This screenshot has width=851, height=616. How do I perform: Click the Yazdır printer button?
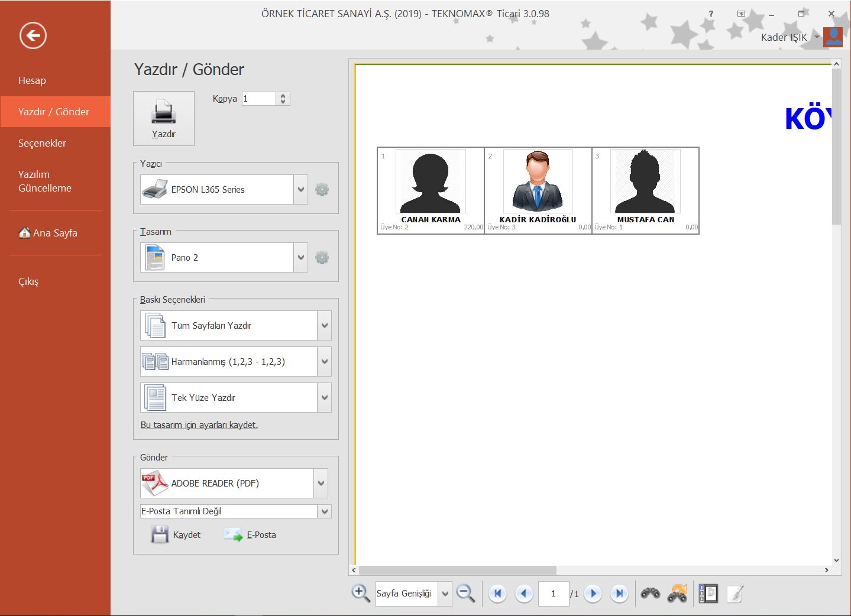point(163,118)
